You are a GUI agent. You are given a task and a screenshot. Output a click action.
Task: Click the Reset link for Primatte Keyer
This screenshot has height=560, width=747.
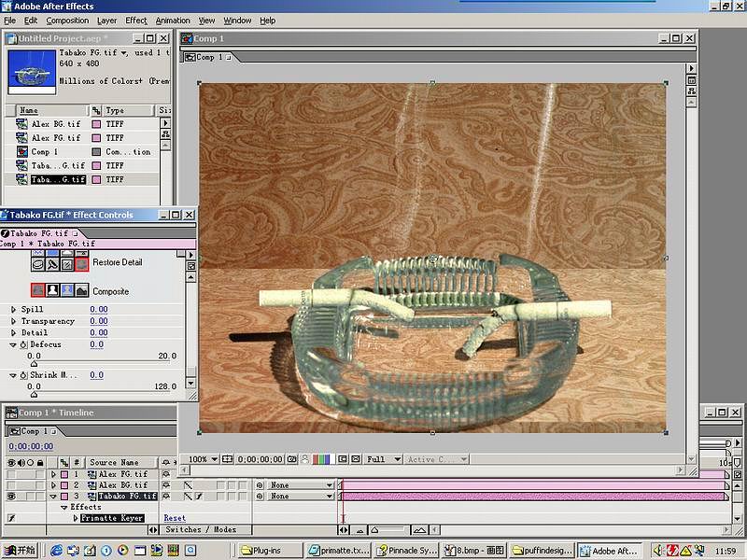point(175,518)
